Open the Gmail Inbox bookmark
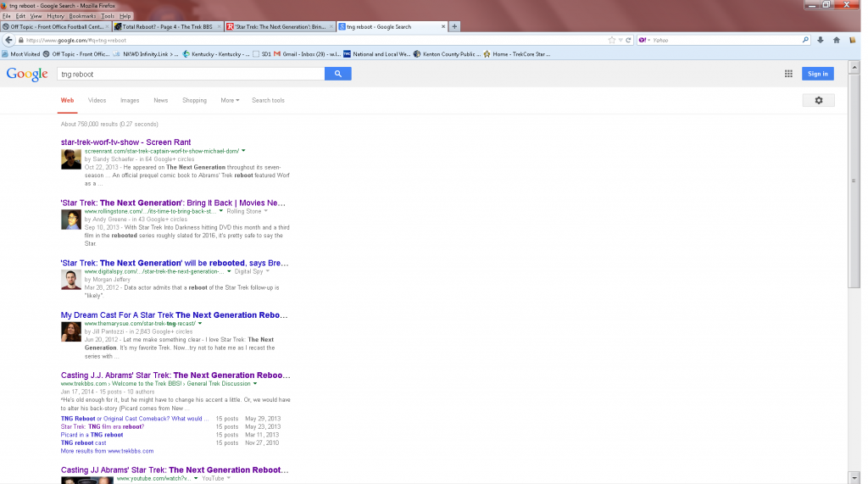868x484 pixels. coord(307,54)
